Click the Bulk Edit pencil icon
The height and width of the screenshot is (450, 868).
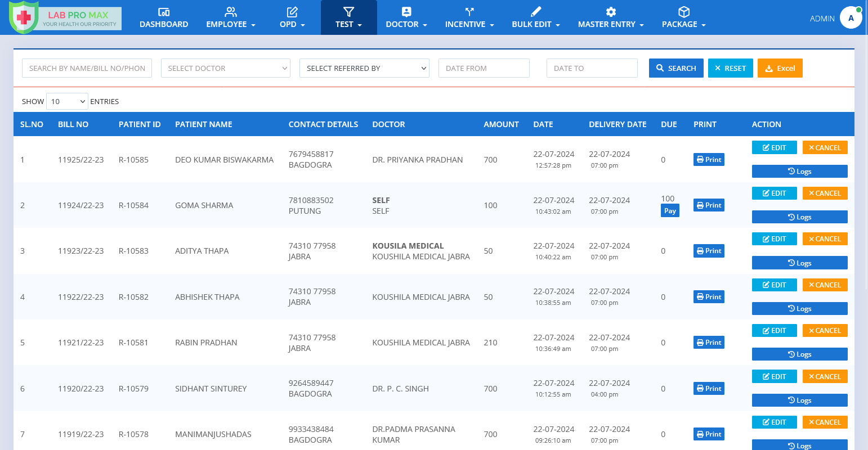535,12
